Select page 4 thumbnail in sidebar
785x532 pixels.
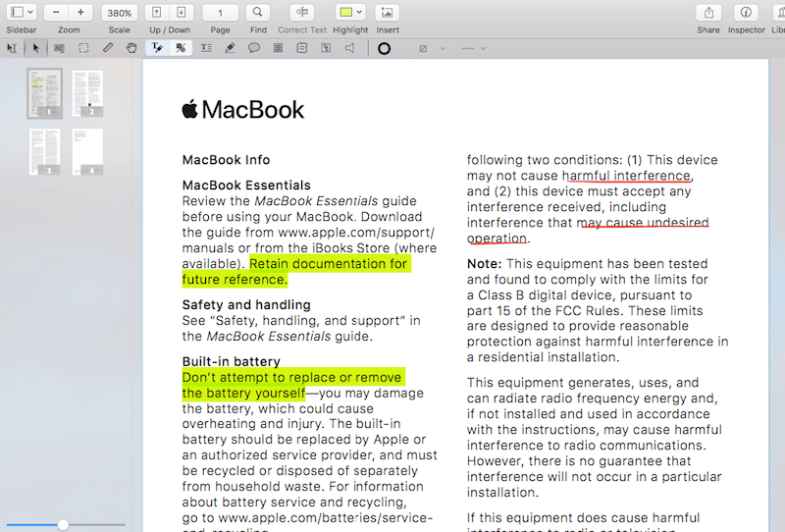point(87,152)
